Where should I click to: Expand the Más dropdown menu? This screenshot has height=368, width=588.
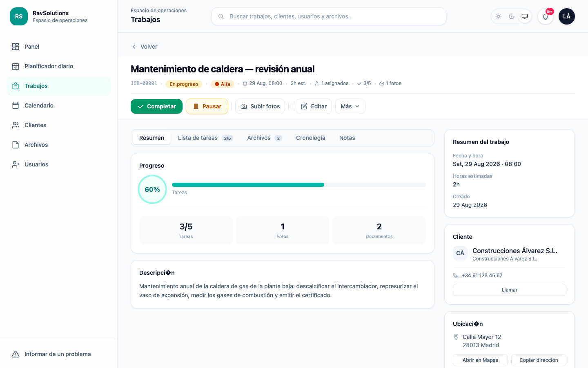point(350,106)
